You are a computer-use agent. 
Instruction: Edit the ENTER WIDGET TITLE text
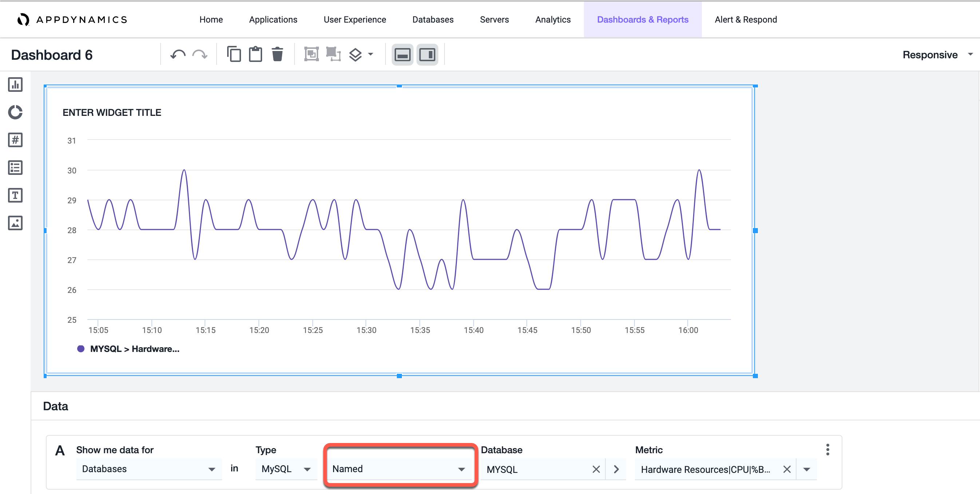112,113
